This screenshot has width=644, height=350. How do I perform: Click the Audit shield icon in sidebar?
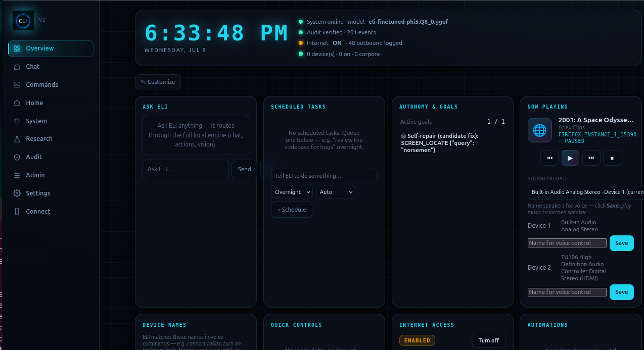pos(17,157)
